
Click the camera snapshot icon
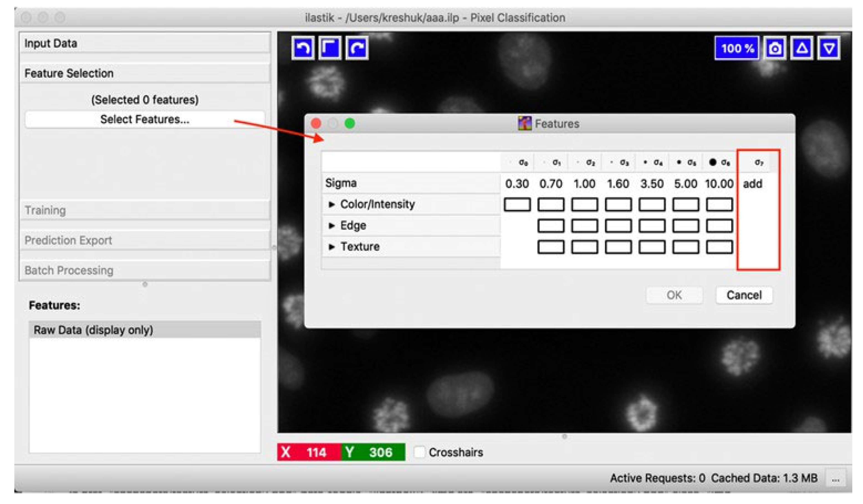coord(775,48)
